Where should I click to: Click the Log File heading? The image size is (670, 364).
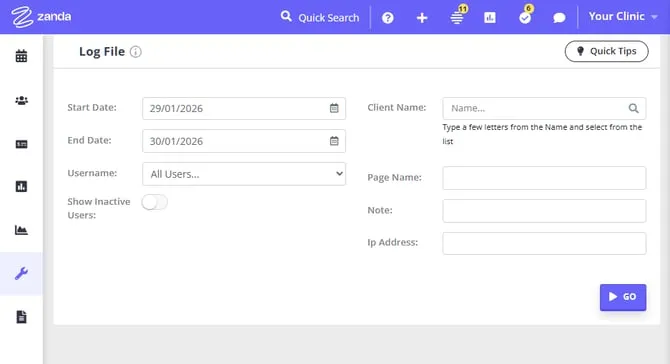pyautogui.click(x=102, y=52)
